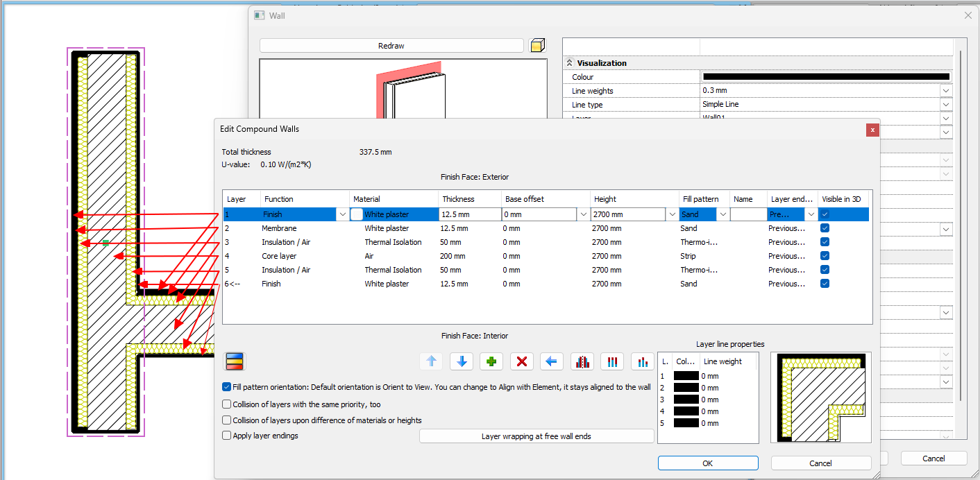Open the Fill pattern Sand dropdown

tap(722, 215)
